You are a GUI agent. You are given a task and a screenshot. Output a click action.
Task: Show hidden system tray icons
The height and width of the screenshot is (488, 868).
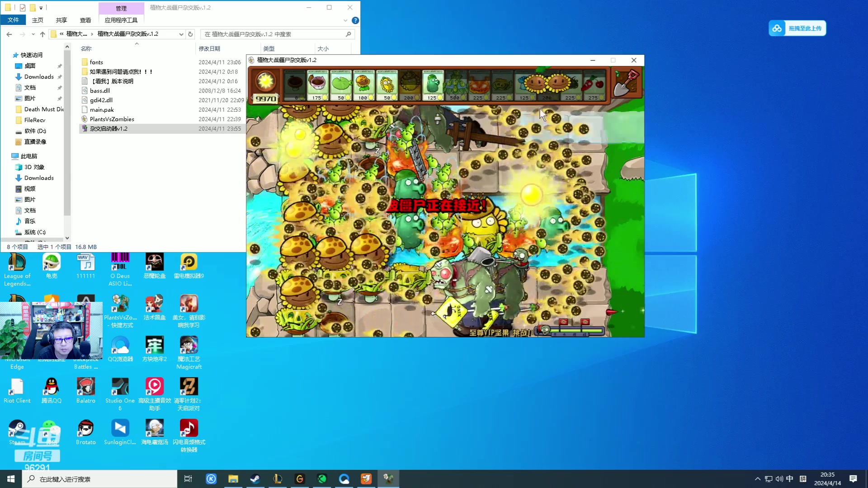(x=757, y=479)
